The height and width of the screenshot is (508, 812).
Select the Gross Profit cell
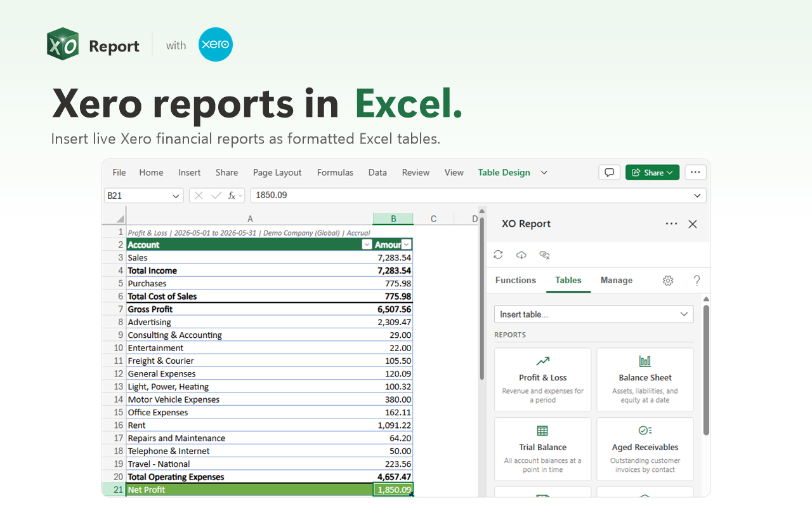pyautogui.click(x=249, y=309)
